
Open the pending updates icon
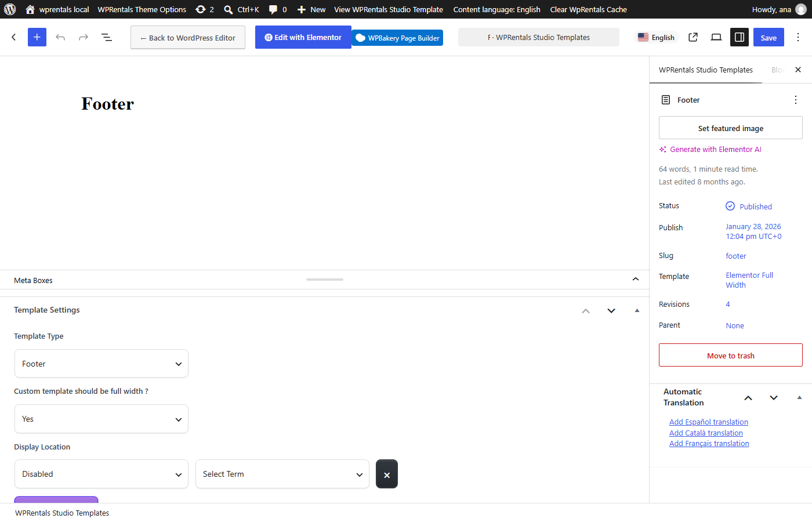pyautogui.click(x=205, y=9)
